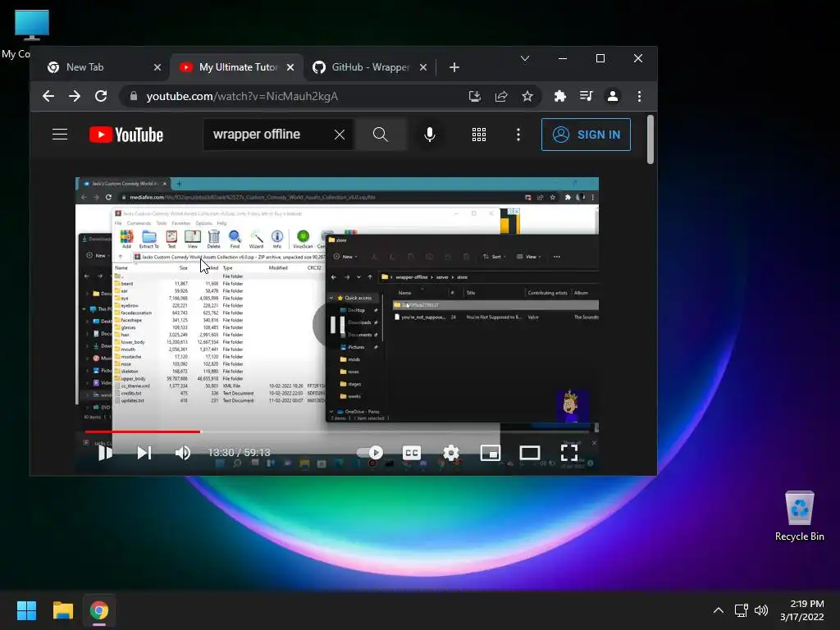
Task: Toggle the autoplay switch
Action: point(370,453)
